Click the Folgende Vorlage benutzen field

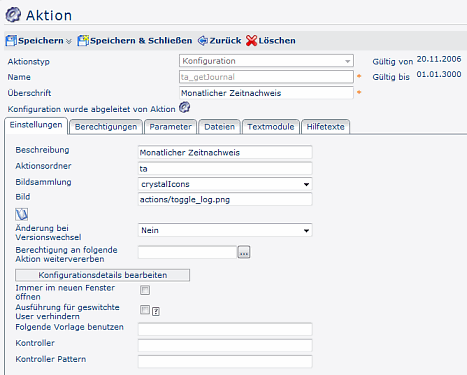225,329
